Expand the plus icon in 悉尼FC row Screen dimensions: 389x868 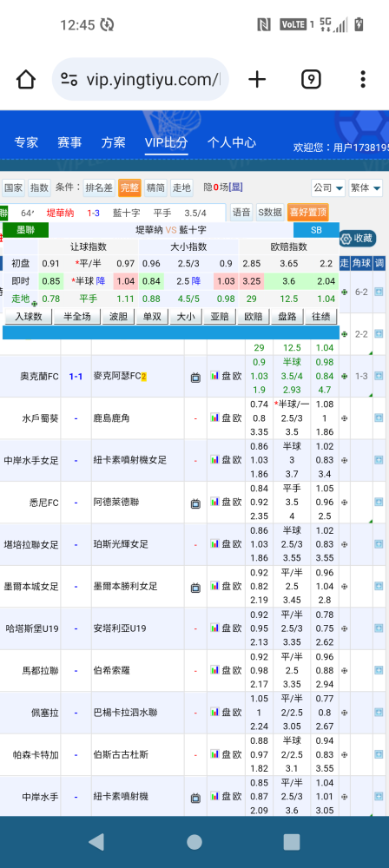pos(379,503)
